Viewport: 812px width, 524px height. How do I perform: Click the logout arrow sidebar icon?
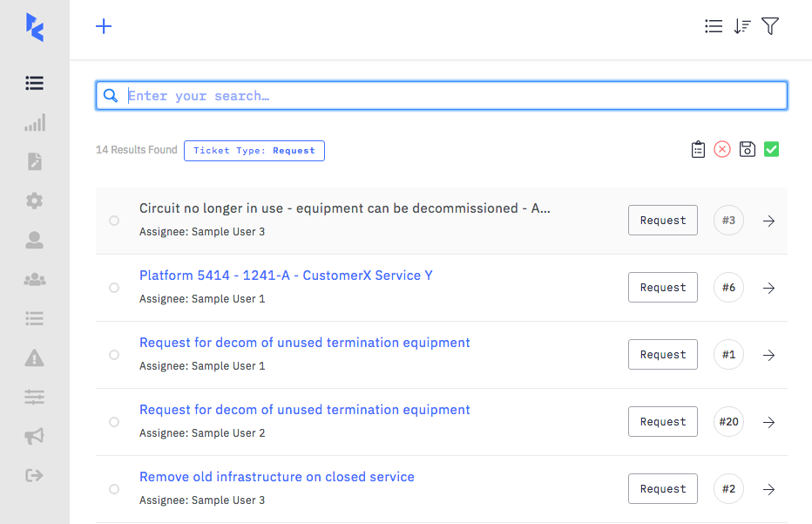[35, 475]
